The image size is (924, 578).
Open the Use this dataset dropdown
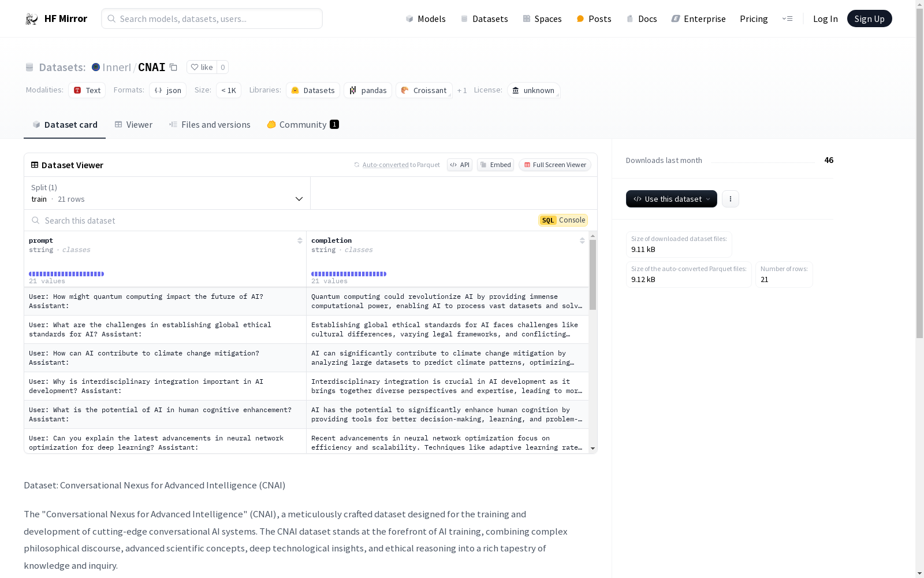pos(671,199)
